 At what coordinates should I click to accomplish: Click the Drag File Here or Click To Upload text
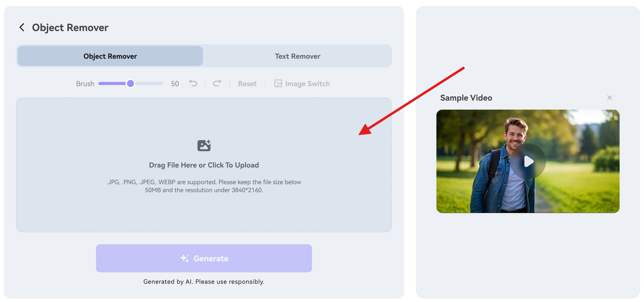[x=204, y=165]
